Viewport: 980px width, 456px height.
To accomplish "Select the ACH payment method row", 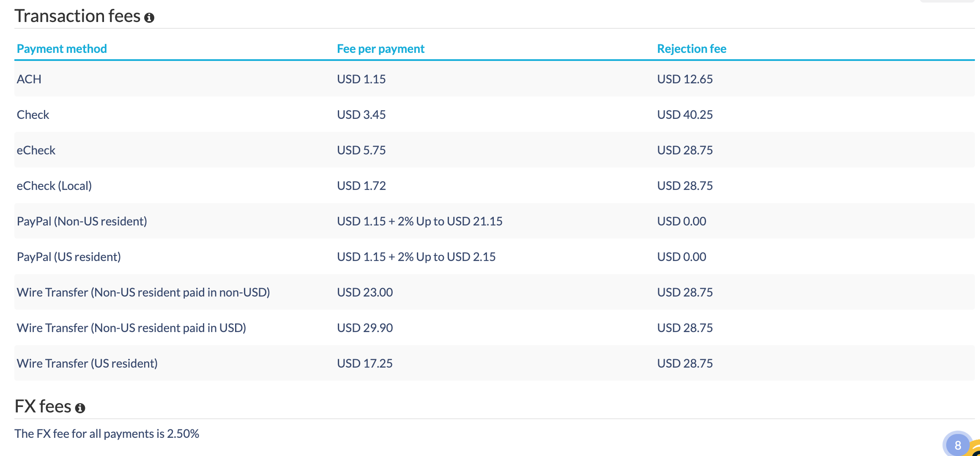I will 29,79.
